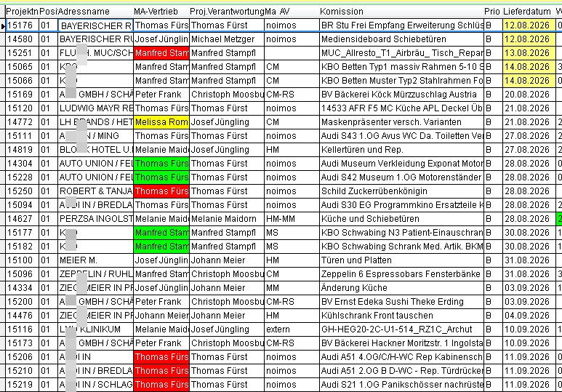This screenshot has height=392, width=562.
Task: Click 'MS' cell in row 15182
Action: click(292, 247)
